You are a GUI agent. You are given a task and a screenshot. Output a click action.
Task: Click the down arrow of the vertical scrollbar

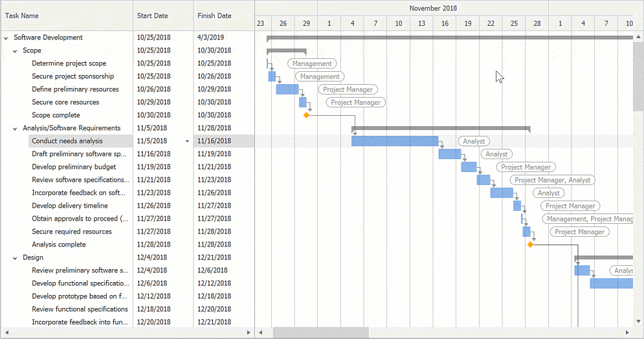(638, 321)
